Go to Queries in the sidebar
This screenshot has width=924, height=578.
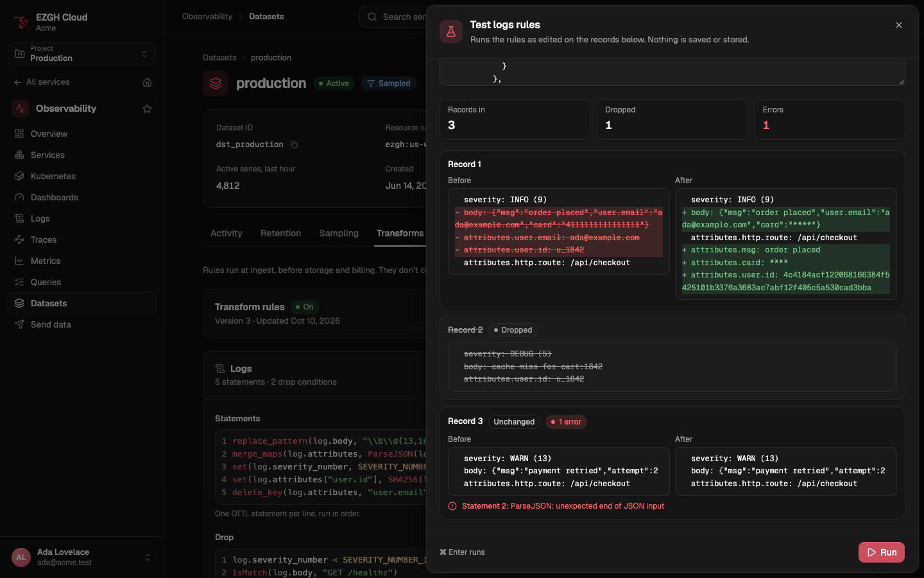(x=81, y=282)
